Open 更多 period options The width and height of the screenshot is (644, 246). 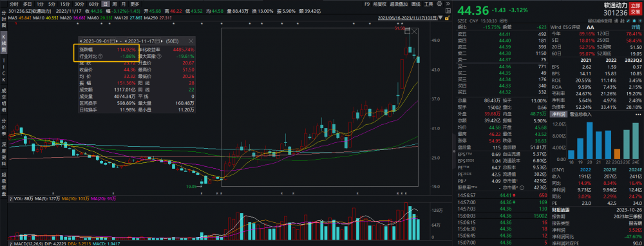coord(135,4)
